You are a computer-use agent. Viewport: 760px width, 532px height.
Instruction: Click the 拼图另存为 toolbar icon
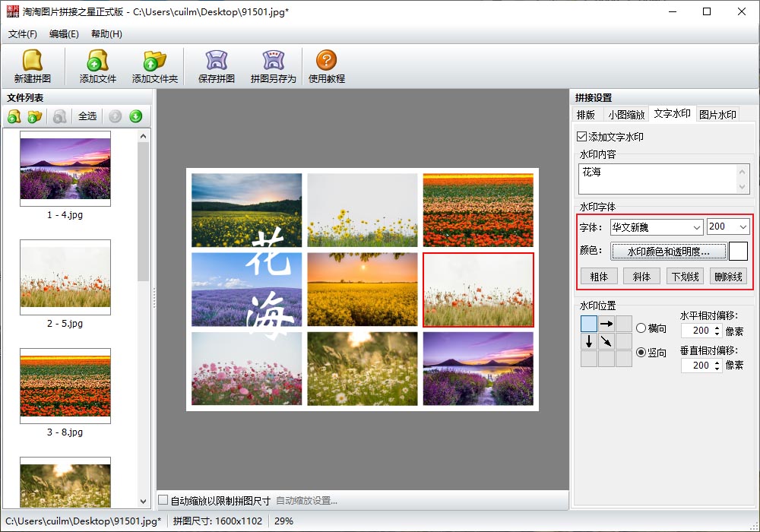point(273,61)
